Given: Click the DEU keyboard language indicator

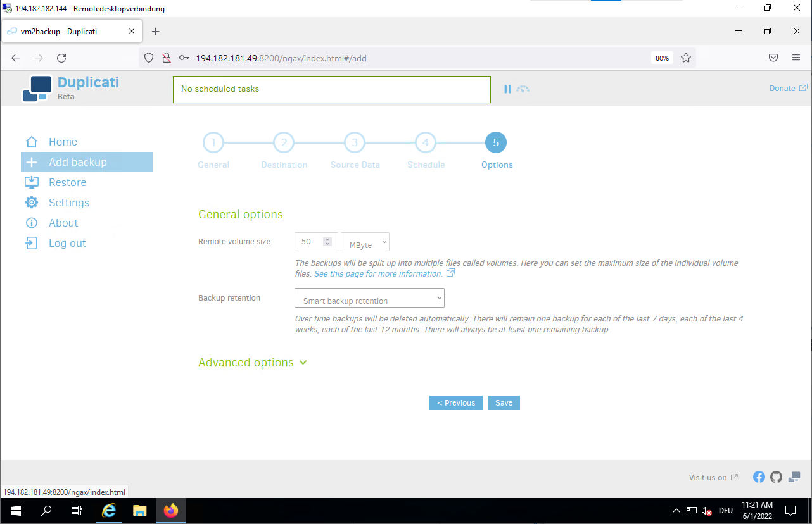Looking at the screenshot, I should coord(726,511).
